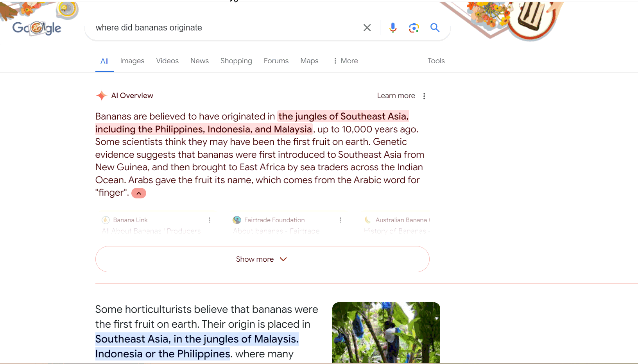Click the AI Overview sparkle icon
Screen dimensions: 638x364
tap(101, 96)
